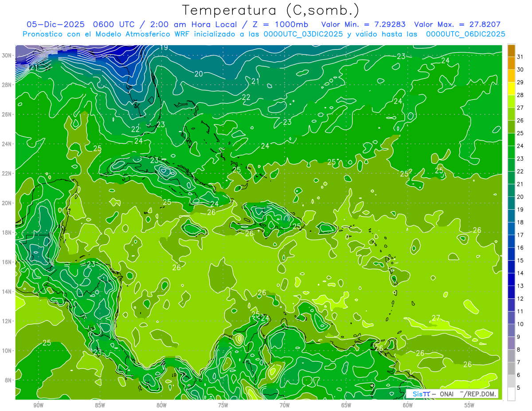Pick the green swatch between 24 and 25
The width and height of the screenshot is (532, 411).
(x=511, y=140)
